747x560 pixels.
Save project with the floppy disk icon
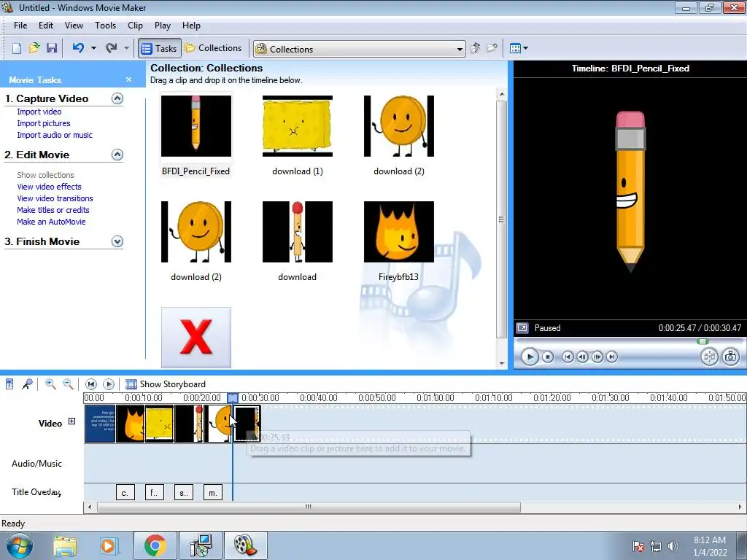[52, 48]
